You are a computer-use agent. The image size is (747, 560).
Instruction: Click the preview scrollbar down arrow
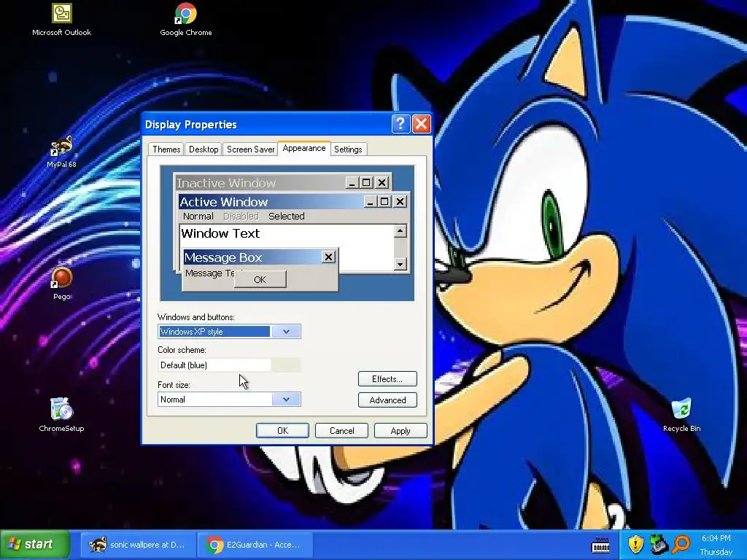tap(400, 264)
